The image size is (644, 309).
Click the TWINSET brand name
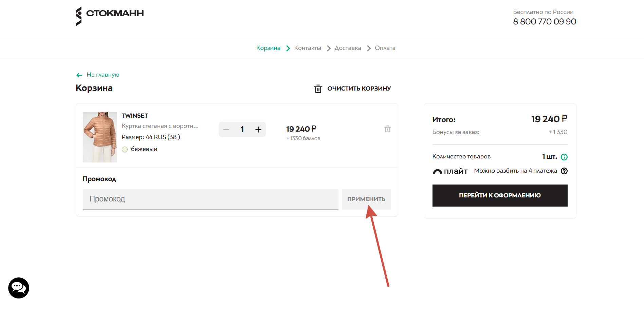[135, 116]
